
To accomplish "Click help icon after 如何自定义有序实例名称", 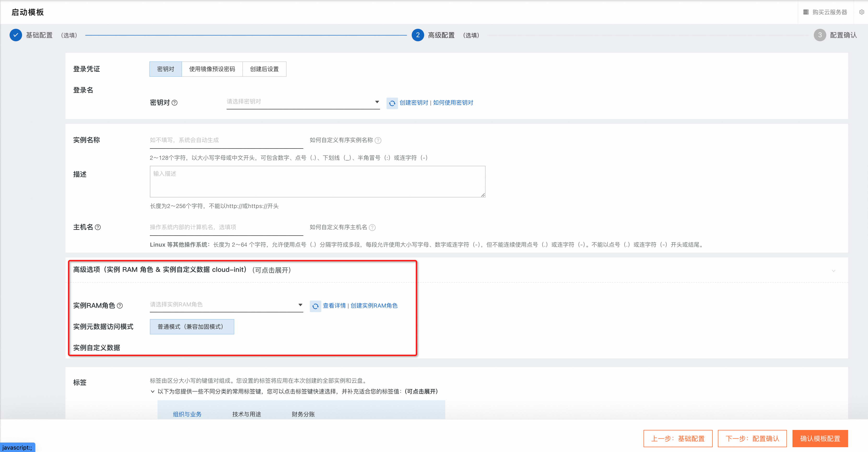I will (378, 141).
